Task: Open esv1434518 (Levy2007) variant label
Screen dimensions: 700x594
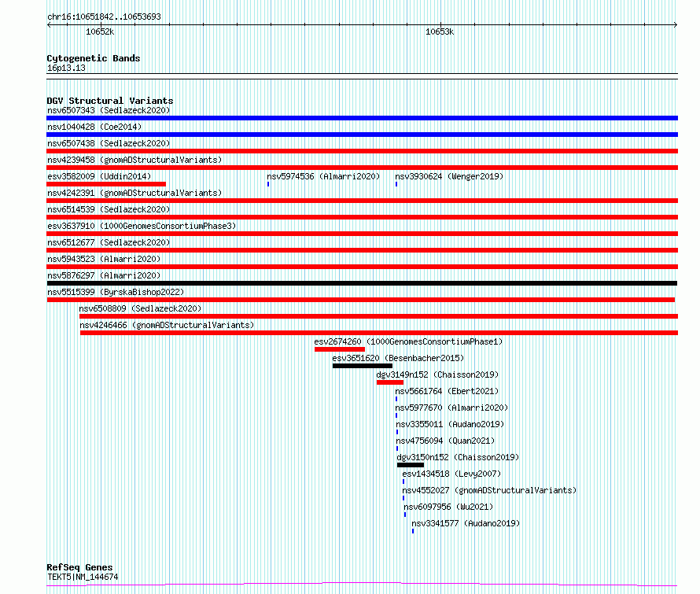Action: (x=451, y=474)
